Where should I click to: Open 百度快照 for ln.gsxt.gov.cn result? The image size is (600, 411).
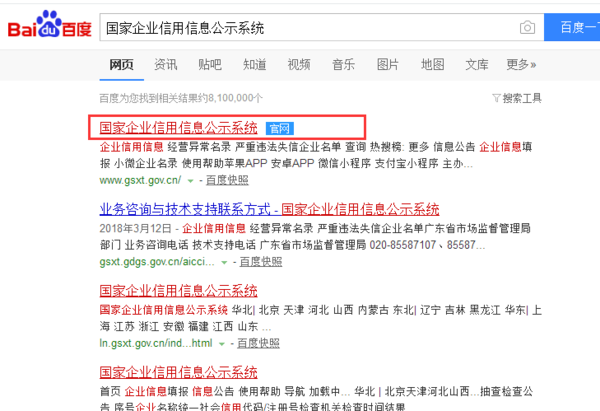(259, 343)
